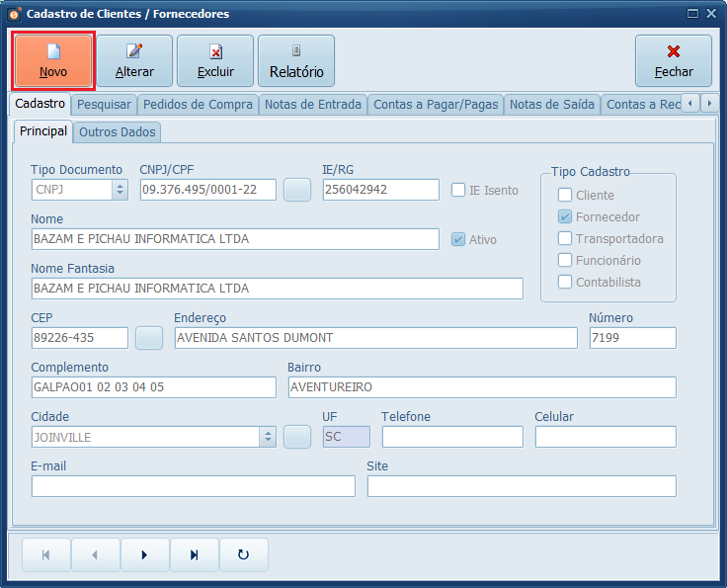Viewport: 727px width, 588px height.
Task: Enable the IE Isento checkbox
Action: 458,190
